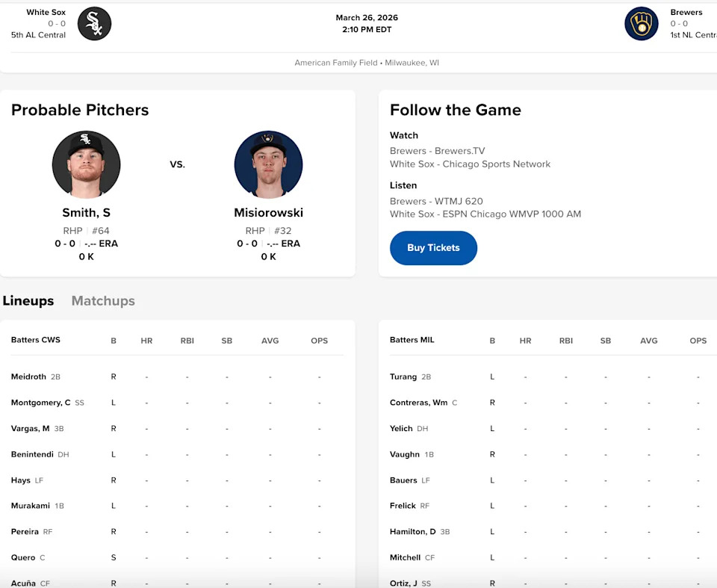Open Misiorowski pitcher headshot
The width and height of the screenshot is (717, 588).
pos(268,164)
